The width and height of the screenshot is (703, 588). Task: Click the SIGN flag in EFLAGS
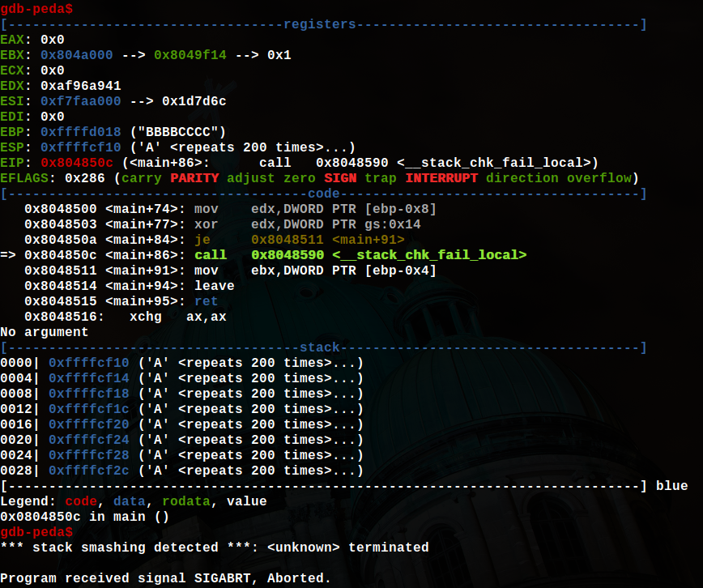[x=340, y=178]
